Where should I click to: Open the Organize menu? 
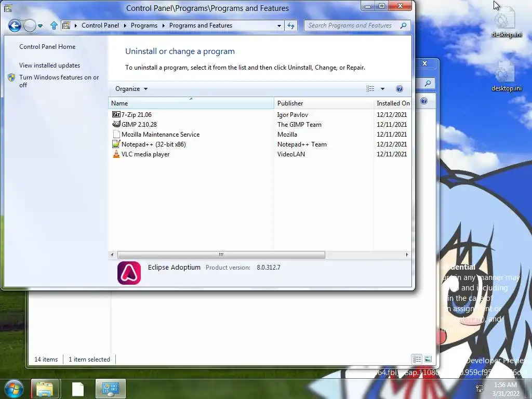[131, 89]
